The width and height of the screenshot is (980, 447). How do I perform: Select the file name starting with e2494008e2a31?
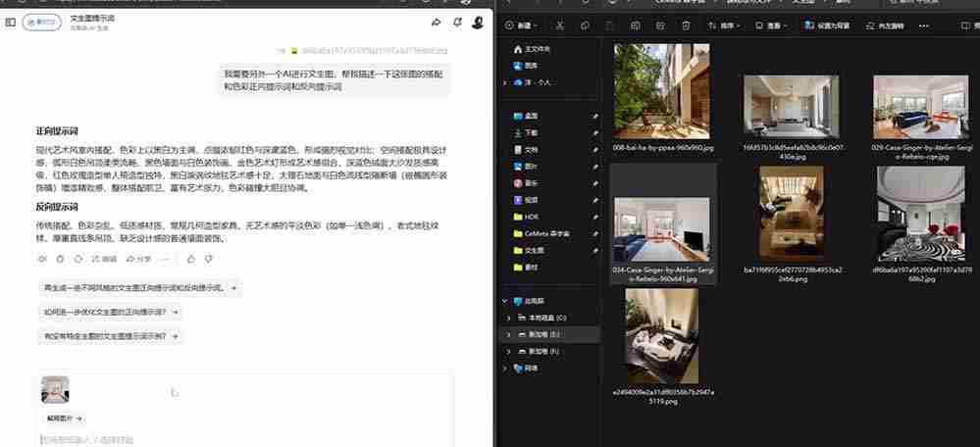[662, 396]
